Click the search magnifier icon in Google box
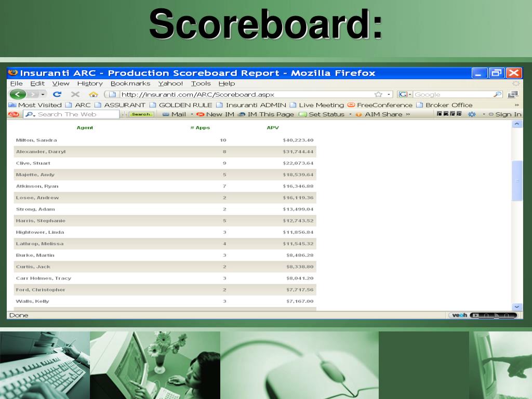The image size is (532, 399). pos(497,95)
